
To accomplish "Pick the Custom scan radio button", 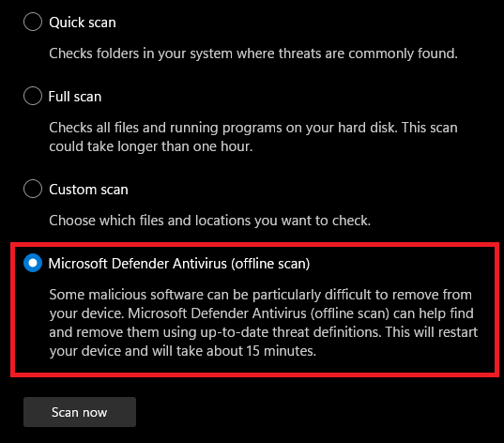I will [33, 189].
